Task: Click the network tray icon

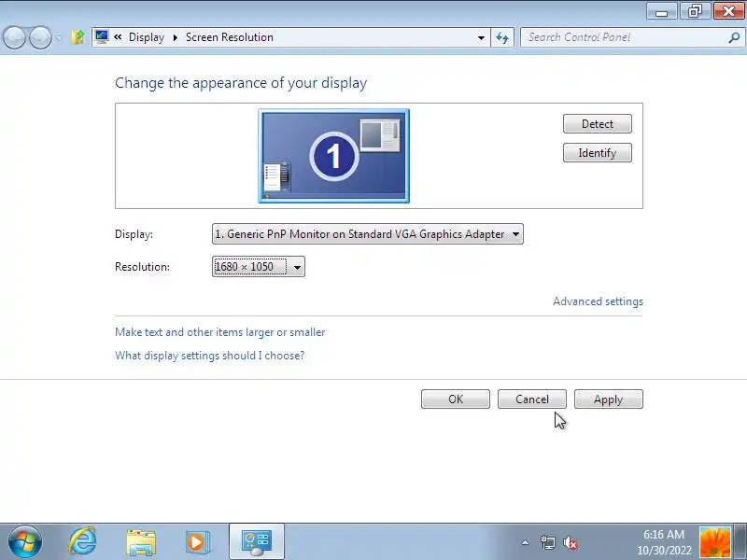Action: [x=548, y=542]
